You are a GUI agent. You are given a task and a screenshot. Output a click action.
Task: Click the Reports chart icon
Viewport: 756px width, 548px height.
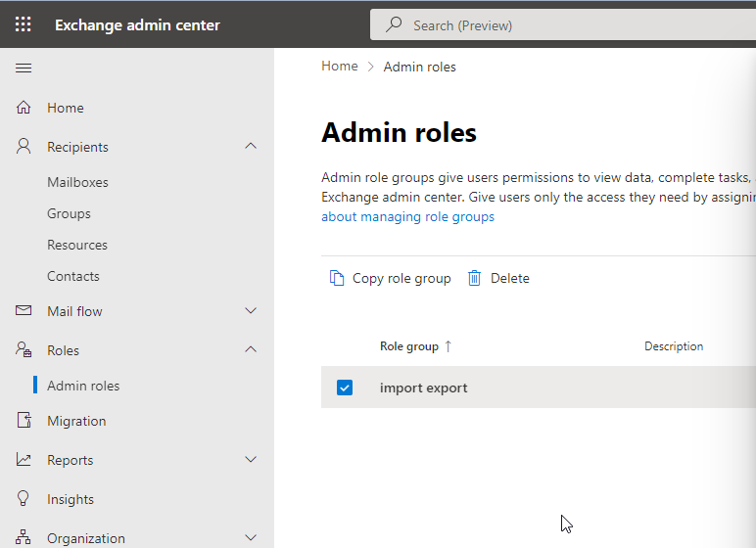[24, 460]
